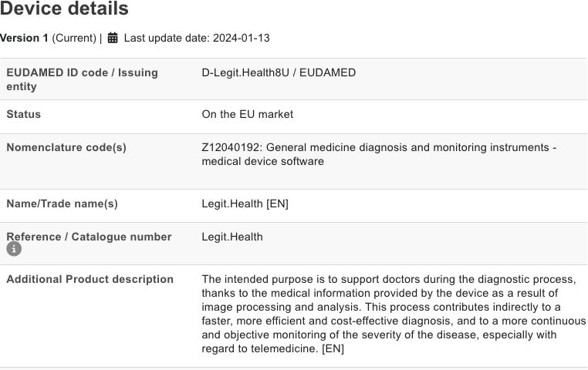Viewport: 588px width, 370px height.
Task: Click the (Current) version indicator
Action: [x=74, y=38]
